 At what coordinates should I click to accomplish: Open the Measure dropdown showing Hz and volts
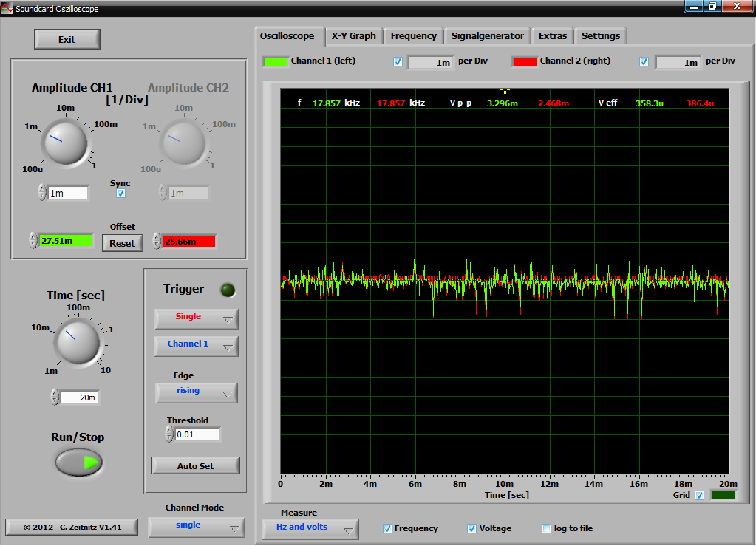[x=310, y=529]
